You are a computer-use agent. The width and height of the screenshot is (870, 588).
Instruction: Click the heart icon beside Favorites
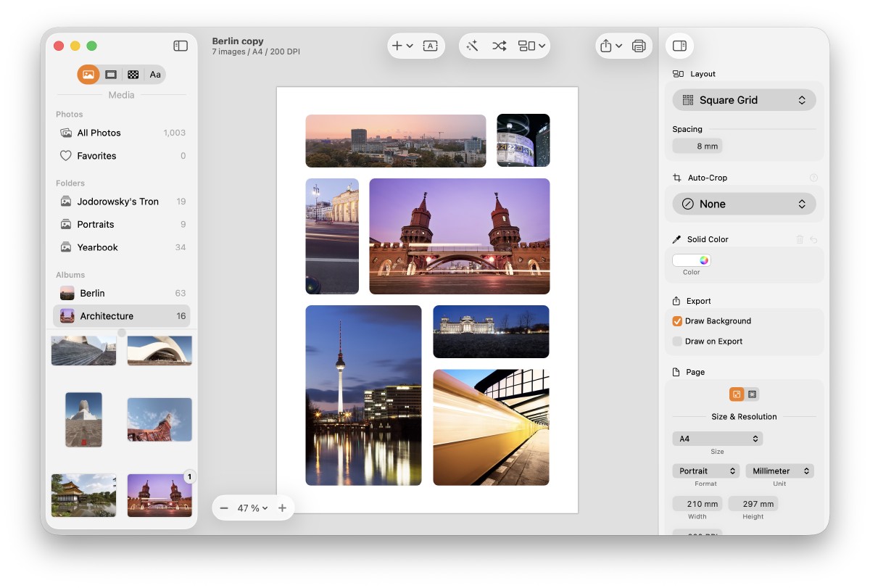[66, 156]
